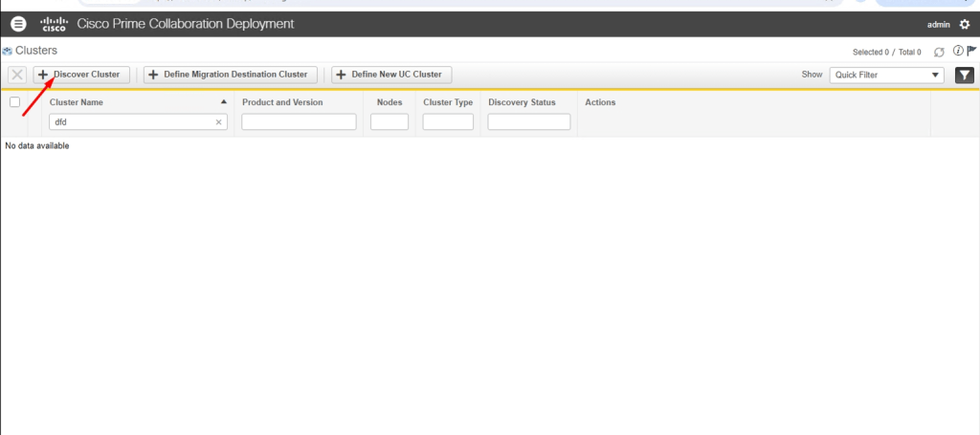Refresh the clusters table
Screen dimensions: 980x435
coord(939,52)
